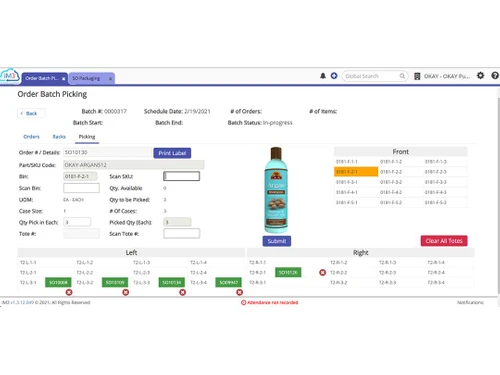Click the Attendance not recorded link
This screenshot has width=500, height=375.
(x=272, y=303)
